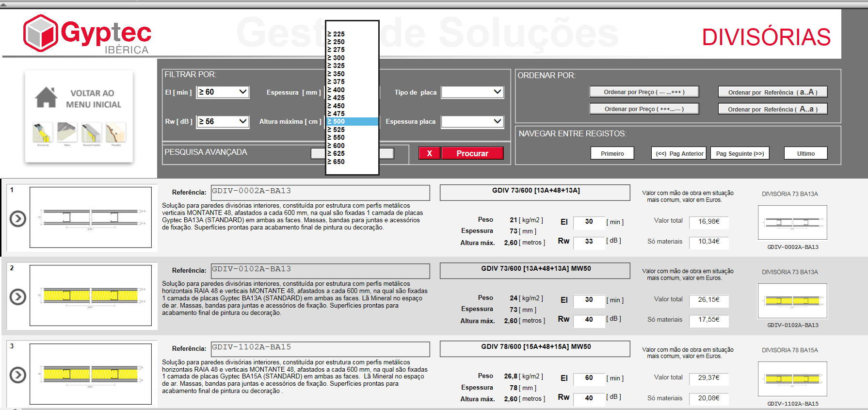Open the Espessura placa dropdown
Image resolution: width=868 pixels, height=410 pixels.
coord(472,121)
